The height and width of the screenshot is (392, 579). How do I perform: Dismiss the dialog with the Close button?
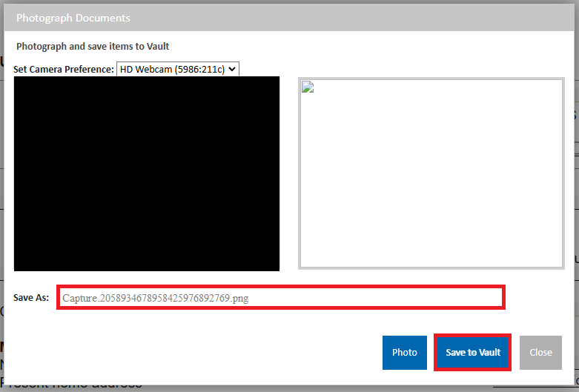[x=540, y=353]
